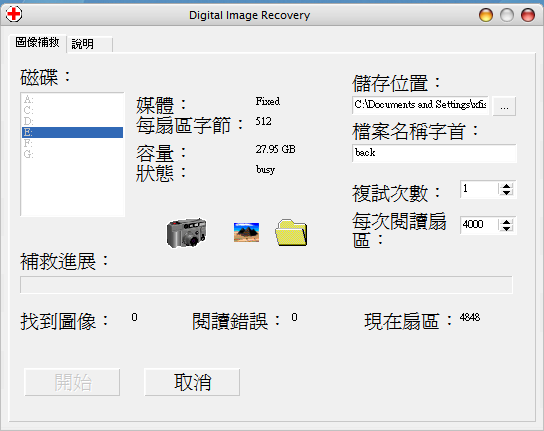Click the red cross application icon
The height and width of the screenshot is (431, 544).
pos(14,14)
